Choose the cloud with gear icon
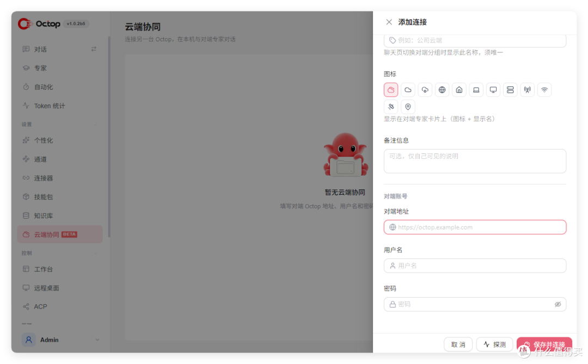This screenshot has height=364, width=588. (x=425, y=90)
